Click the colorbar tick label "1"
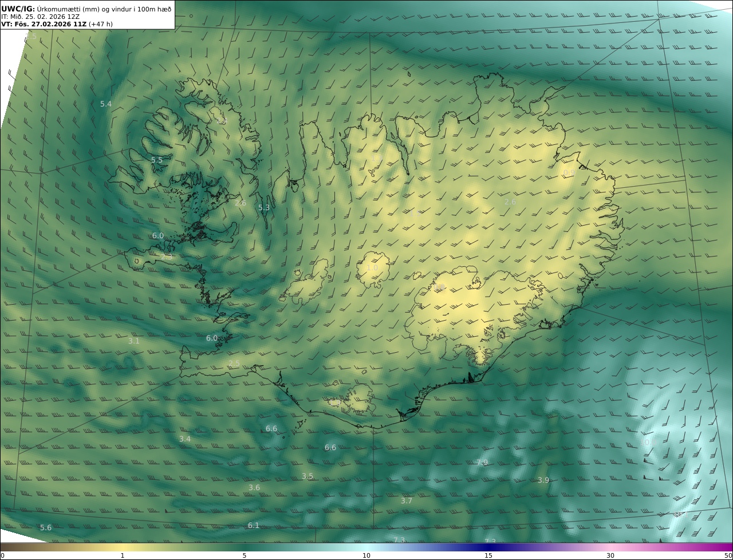Image resolution: width=733 pixels, height=560 pixels. click(123, 555)
